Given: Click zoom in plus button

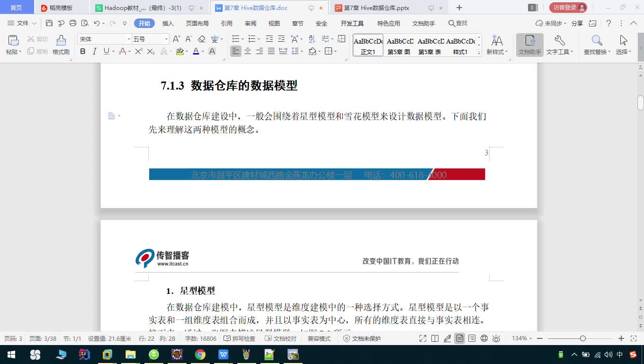Looking at the screenshot, I should point(621,338).
